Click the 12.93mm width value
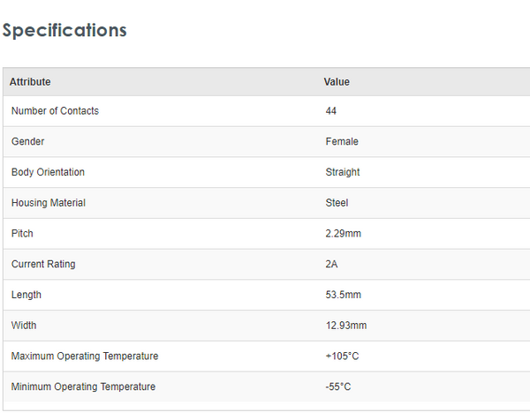Screen dimensions: 530x420 (346, 326)
